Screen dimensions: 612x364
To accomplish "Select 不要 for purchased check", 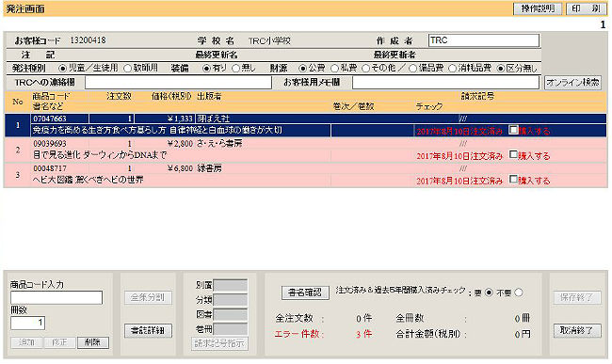I will (519, 293).
